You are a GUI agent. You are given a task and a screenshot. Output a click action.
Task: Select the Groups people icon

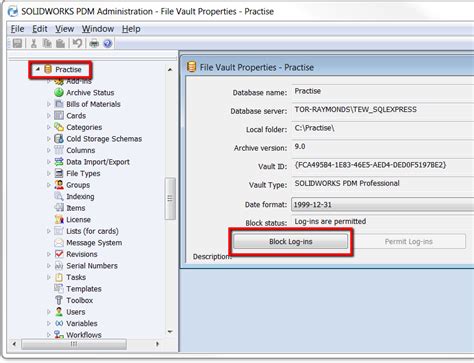coord(59,185)
